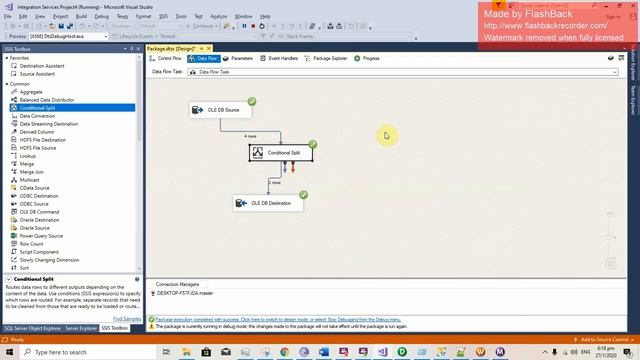The image size is (640, 360).
Task: Pause debugging with Break All button
Action: pyautogui.click(x=244, y=26)
